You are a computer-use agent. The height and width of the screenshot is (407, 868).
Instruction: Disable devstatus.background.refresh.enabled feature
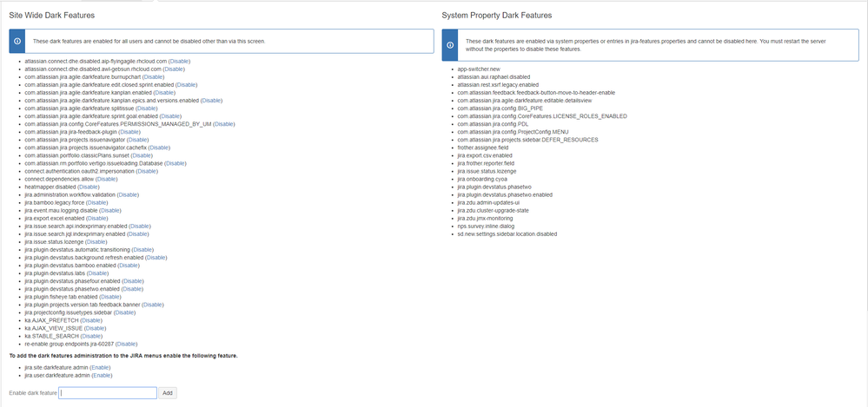click(x=156, y=258)
